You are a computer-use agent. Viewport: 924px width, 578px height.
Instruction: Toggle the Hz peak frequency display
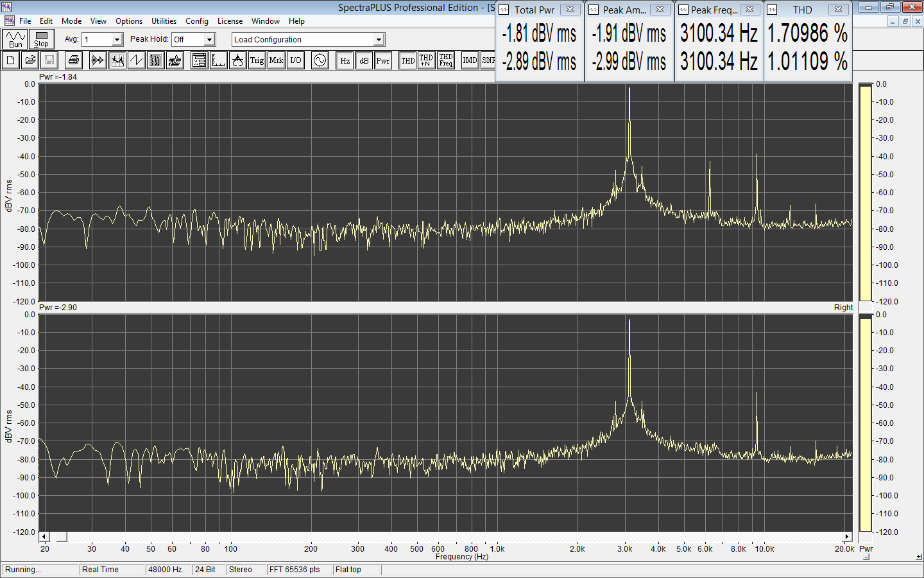(345, 60)
